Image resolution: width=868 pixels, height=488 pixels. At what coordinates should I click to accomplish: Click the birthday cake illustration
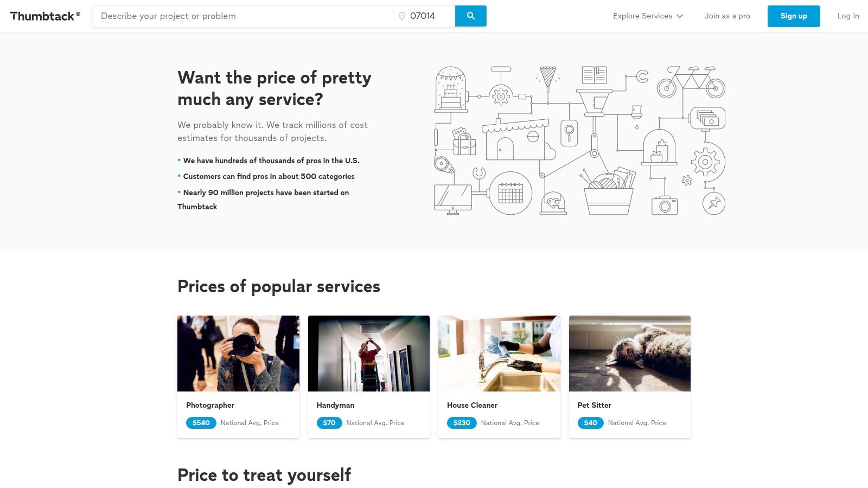451,89
